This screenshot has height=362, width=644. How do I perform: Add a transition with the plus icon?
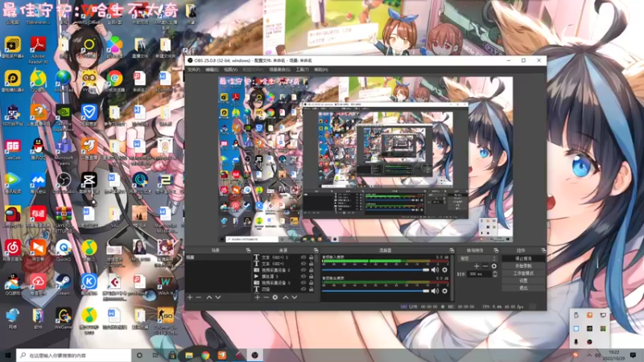click(477, 266)
